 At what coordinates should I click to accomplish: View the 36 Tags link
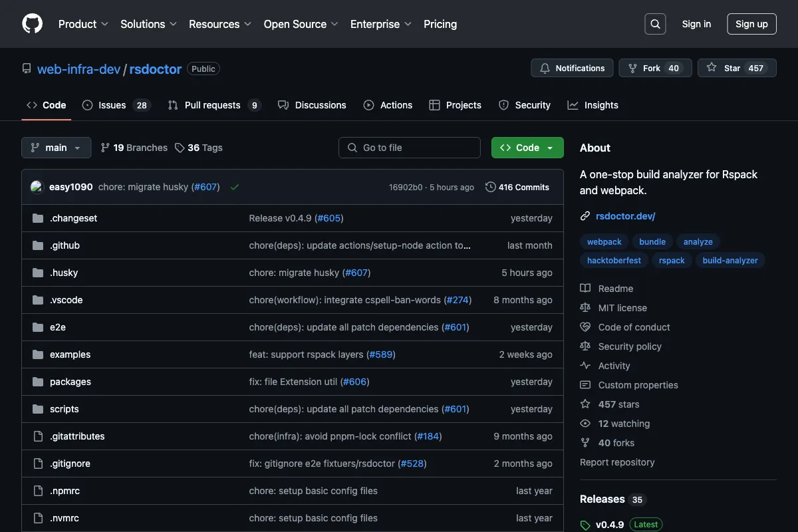(x=198, y=148)
